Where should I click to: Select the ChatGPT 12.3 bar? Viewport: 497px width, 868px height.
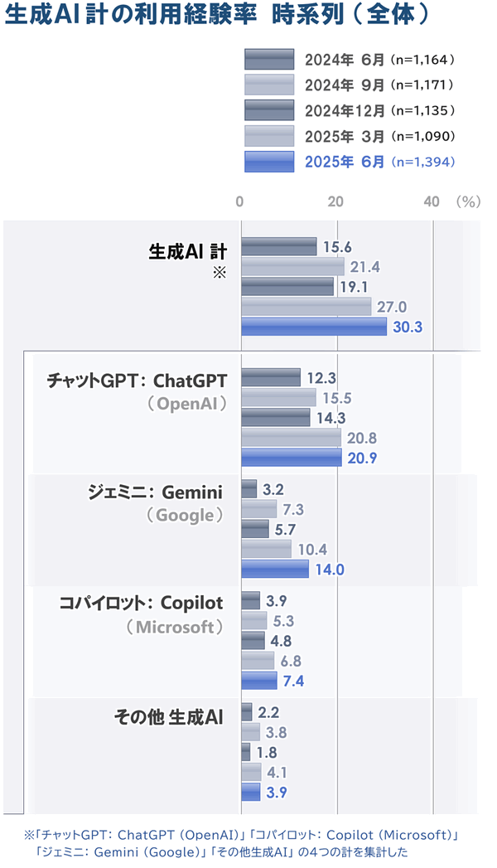[271, 377]
